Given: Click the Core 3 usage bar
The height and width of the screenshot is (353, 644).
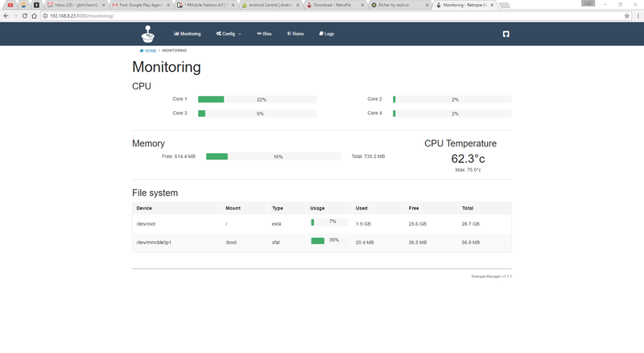Looking at the screenshot, I should coord(257,113).
